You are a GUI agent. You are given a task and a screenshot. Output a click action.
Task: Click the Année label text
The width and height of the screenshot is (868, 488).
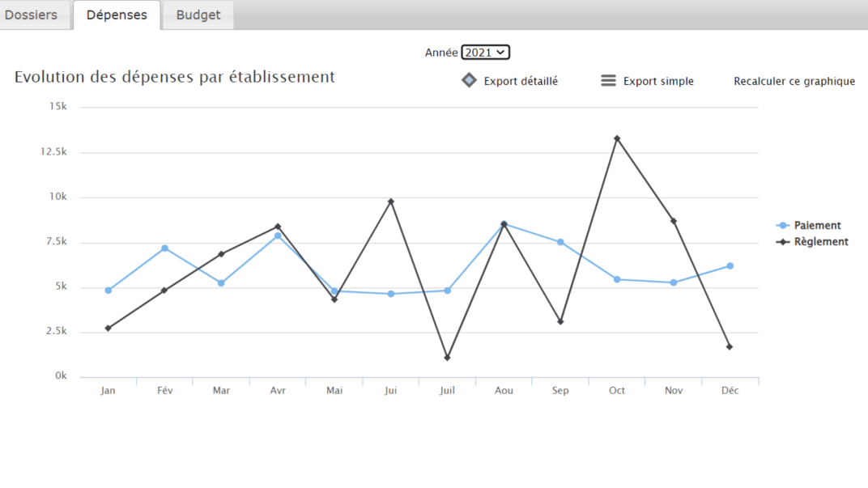[x=441, y=53]
